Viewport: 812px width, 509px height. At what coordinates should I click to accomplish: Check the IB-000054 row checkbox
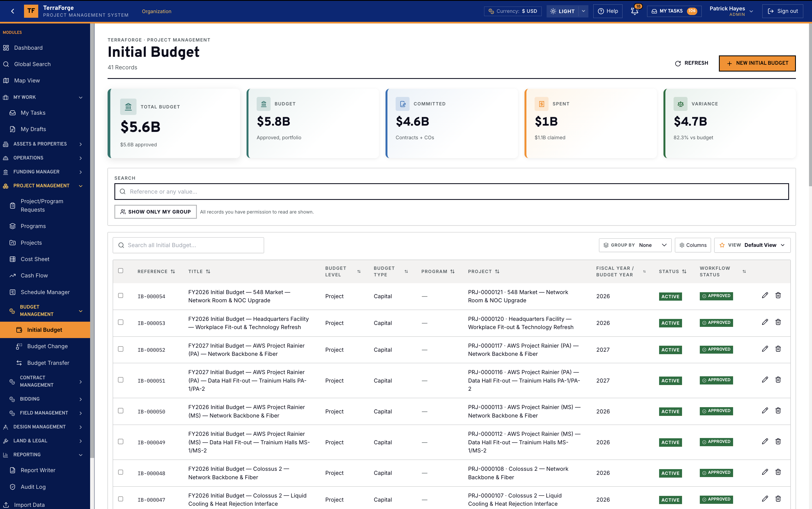click(x=120, y=295)
